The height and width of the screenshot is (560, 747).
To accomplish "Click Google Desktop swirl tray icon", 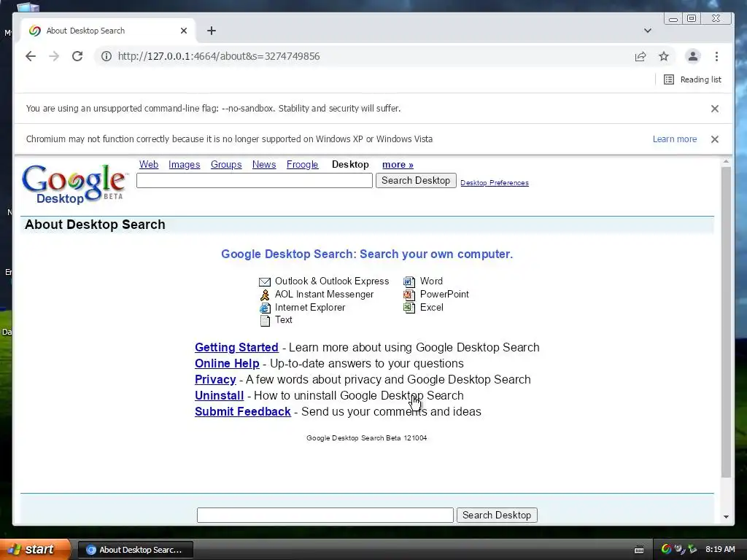I will tap(666, 549).
